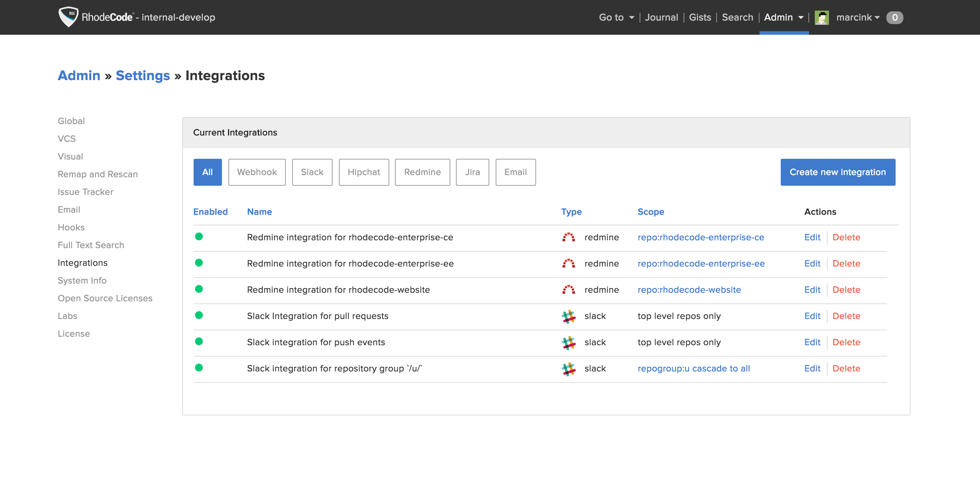This screenshot has height=487, width=980.
Task: Click redmine icon for rhodecode-website row
Action: (x=568, y=290)
